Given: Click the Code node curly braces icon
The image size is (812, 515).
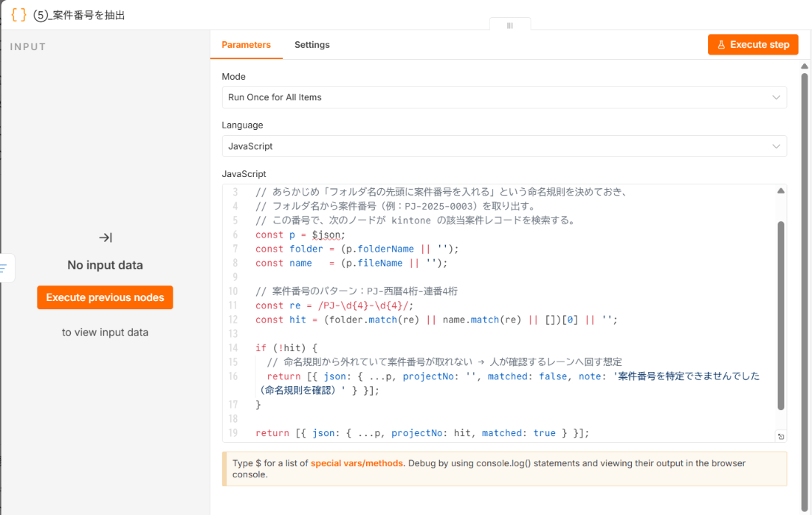Looking at the screenshot, I should [x=18, y=15].
